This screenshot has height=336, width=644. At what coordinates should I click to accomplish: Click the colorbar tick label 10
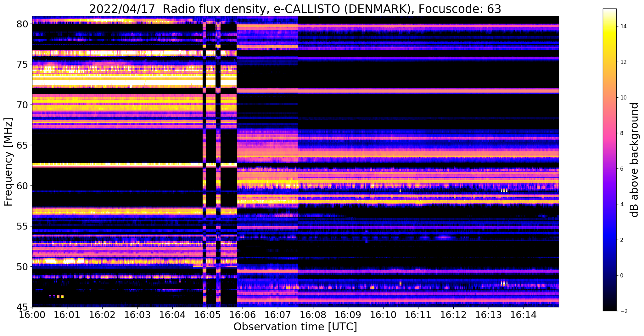pyautogui.click(x=623, y=98)
